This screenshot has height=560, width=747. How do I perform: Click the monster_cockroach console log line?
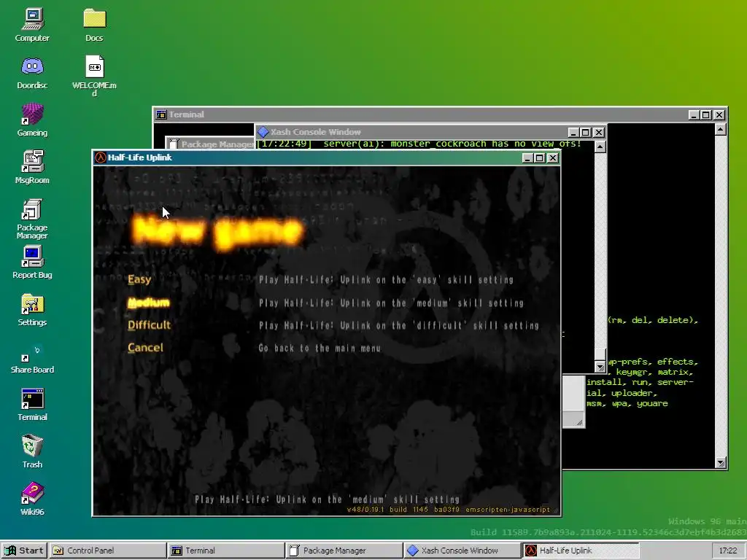pyautogui.click(x=419, y=144)
